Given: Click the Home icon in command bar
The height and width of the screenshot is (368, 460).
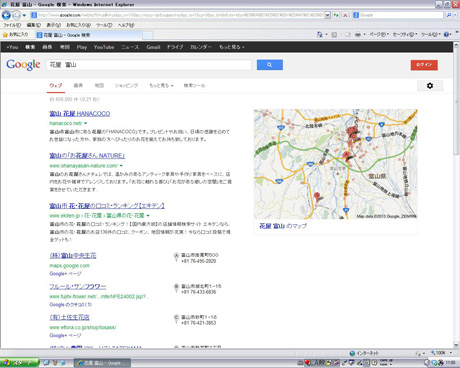Looking at the screenshot, I should tap(320, 34).
